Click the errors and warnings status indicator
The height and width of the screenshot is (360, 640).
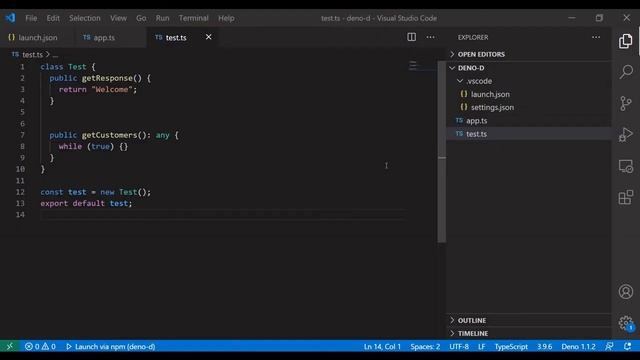[40, 347]
